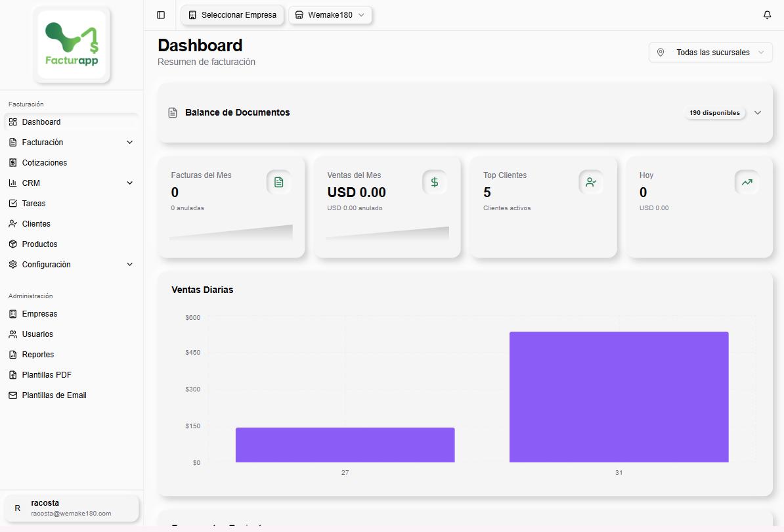Screen dimensions: 784x532
Task: Click the CRM chart icon in sidebar
Action: 11,183
